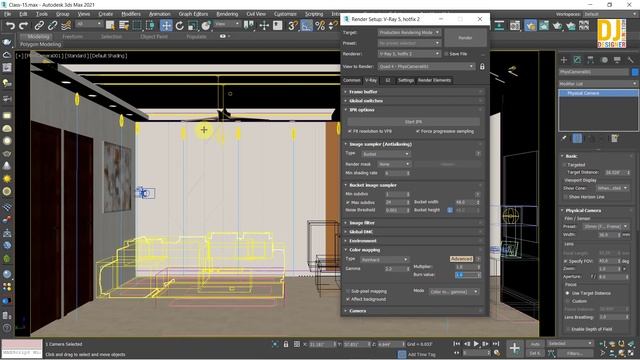Screen dimensions: 640x360
Task: Open Render Setup teapot icon in toolbar
Action: [530, 26]
